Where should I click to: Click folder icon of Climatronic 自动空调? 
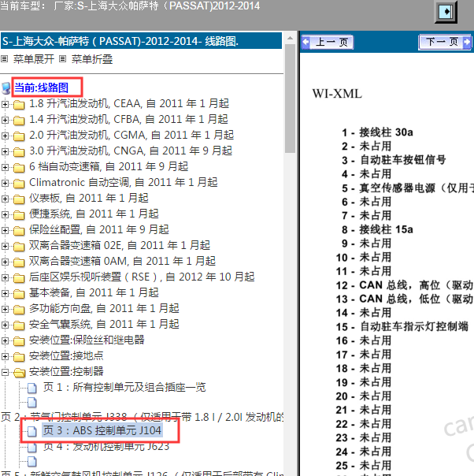tap(19, 184)
